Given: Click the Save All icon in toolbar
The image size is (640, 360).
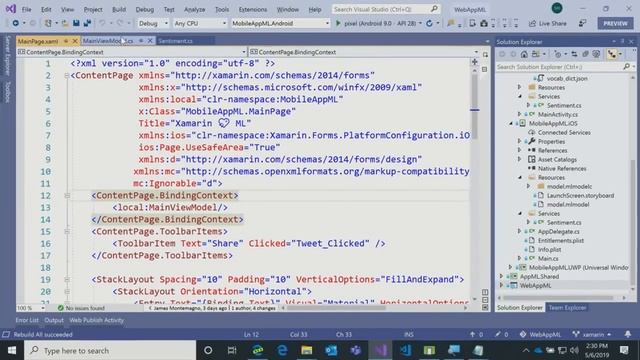Looking at the screenshot, I should coord(87,23).
